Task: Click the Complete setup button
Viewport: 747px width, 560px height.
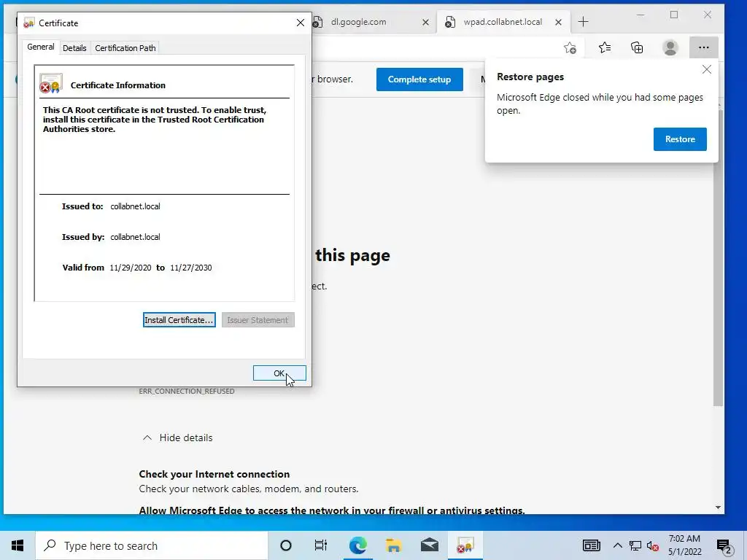Action: [419, 79]
